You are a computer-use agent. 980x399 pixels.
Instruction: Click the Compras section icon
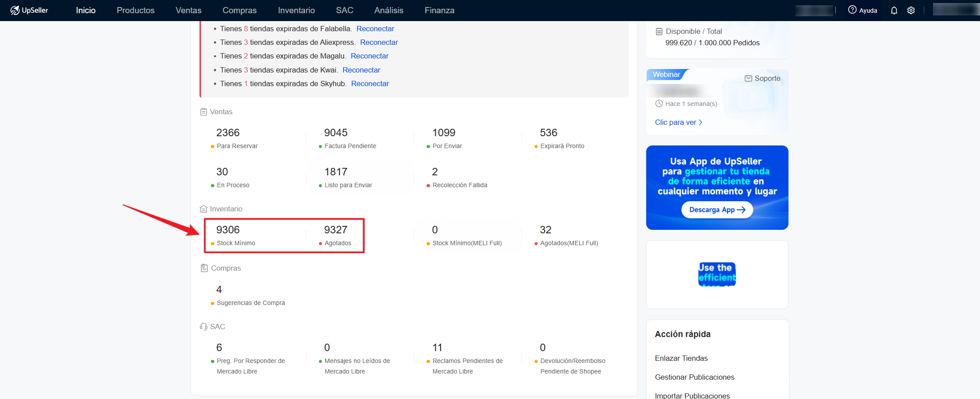pyautogui.click(x=204, y=268)
